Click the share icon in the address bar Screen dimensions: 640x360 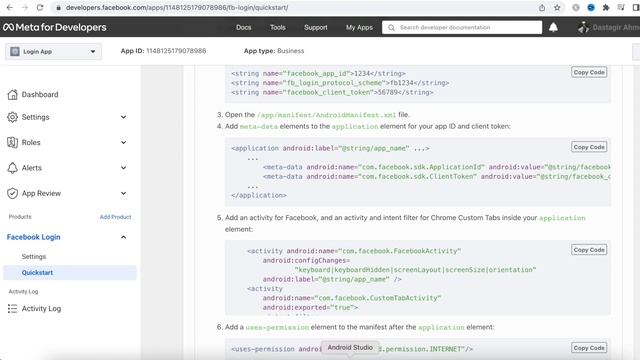pyautogui.click(x=542, y=7)
